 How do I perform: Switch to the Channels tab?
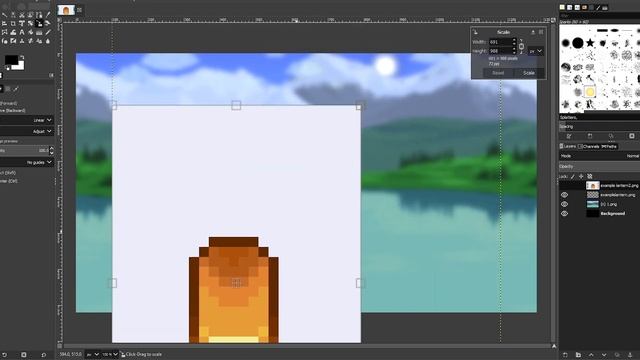click(x=589, y=146)
